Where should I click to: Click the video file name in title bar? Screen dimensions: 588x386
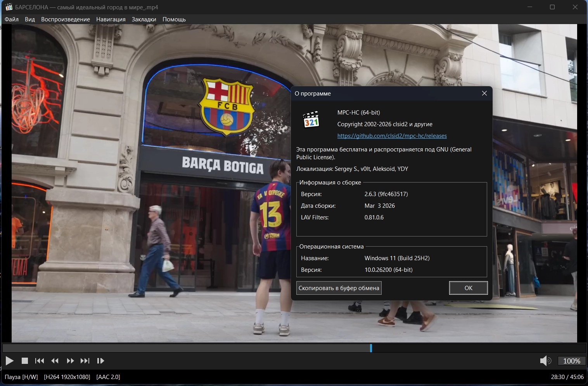coord(86,7)
